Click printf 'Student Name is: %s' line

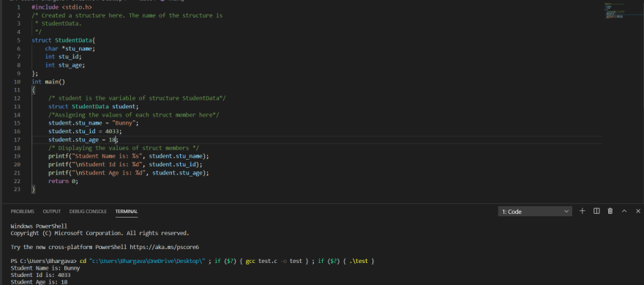(x=129, y=156)
